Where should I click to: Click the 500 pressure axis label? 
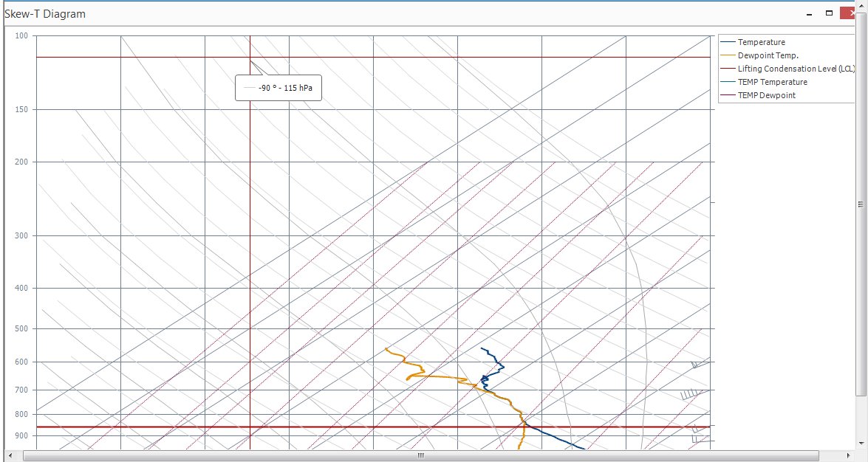[x=21, y=328]
